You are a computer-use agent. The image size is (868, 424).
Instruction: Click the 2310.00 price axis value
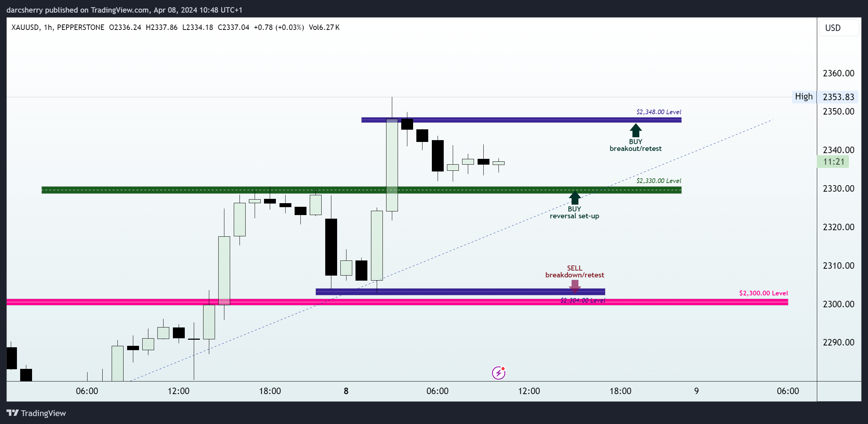(838, 266)
